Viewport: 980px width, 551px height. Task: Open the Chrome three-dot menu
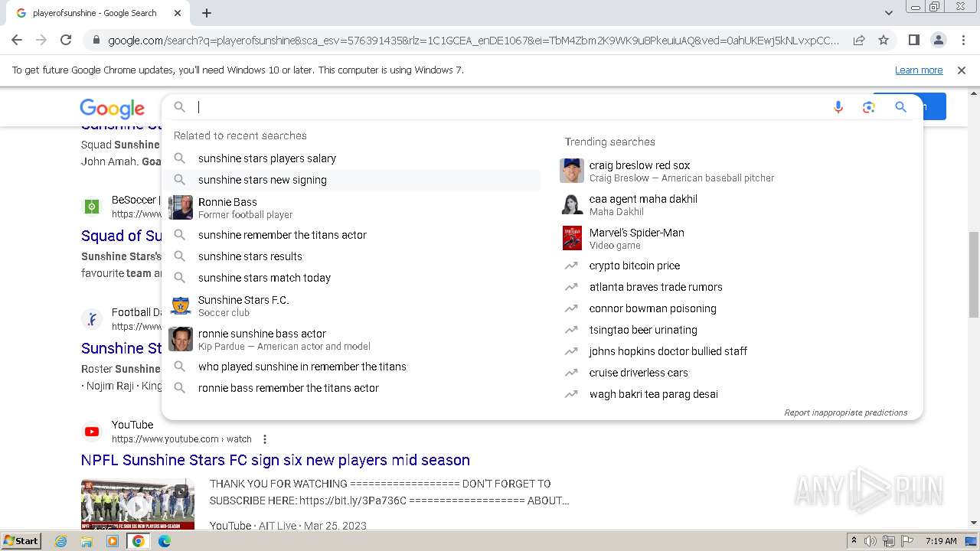click(x=962, y=40)
